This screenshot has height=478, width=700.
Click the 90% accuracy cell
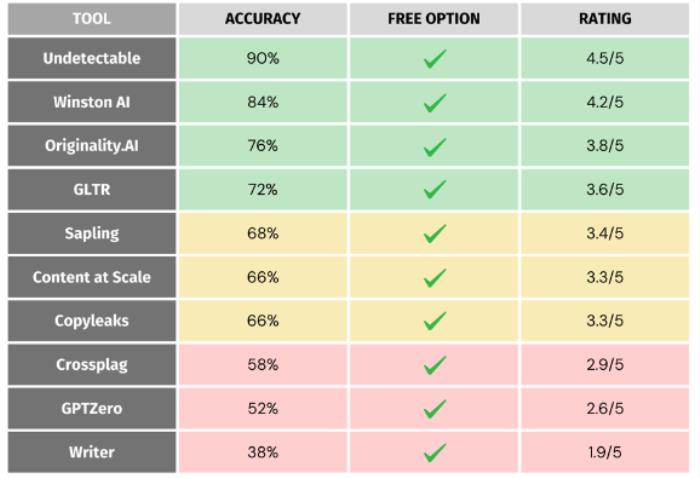click(263, 58)
